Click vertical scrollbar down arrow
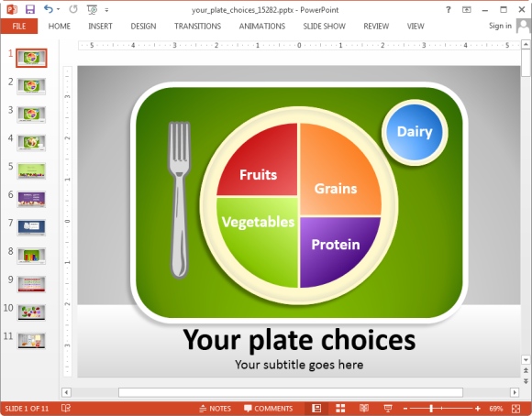The width and height of the screenshot is (532, 416). 526,360
